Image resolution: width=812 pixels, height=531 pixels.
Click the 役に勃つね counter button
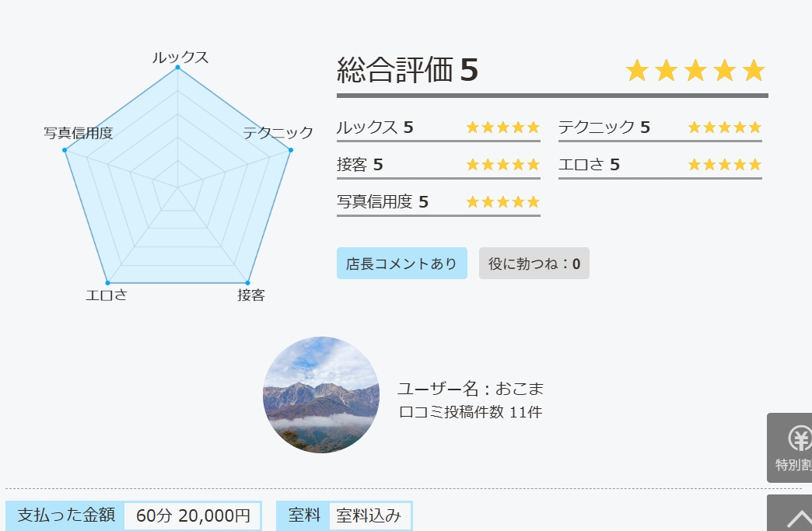point(534,264)
